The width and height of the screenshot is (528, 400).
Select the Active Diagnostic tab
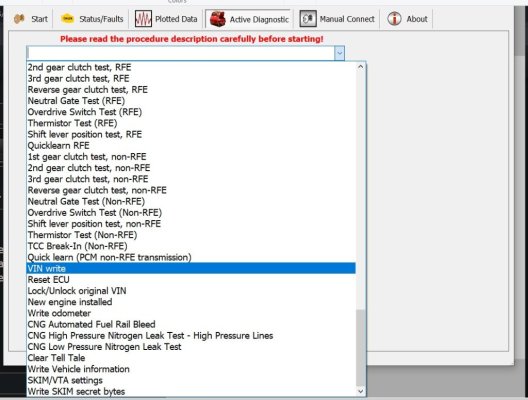point(249,19)
